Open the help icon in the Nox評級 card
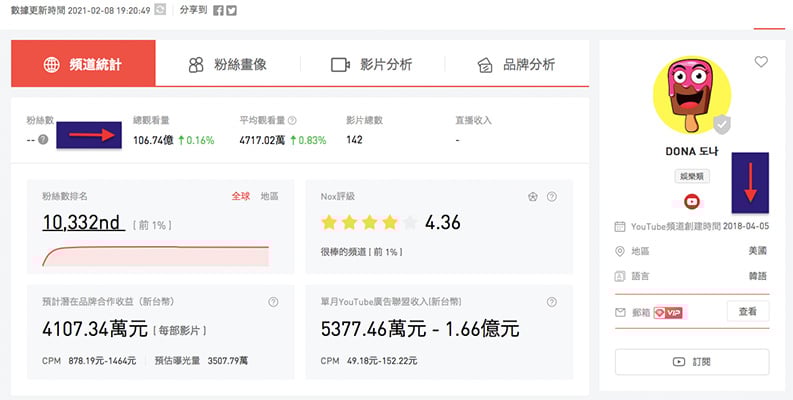 click(x=552, y=196)
